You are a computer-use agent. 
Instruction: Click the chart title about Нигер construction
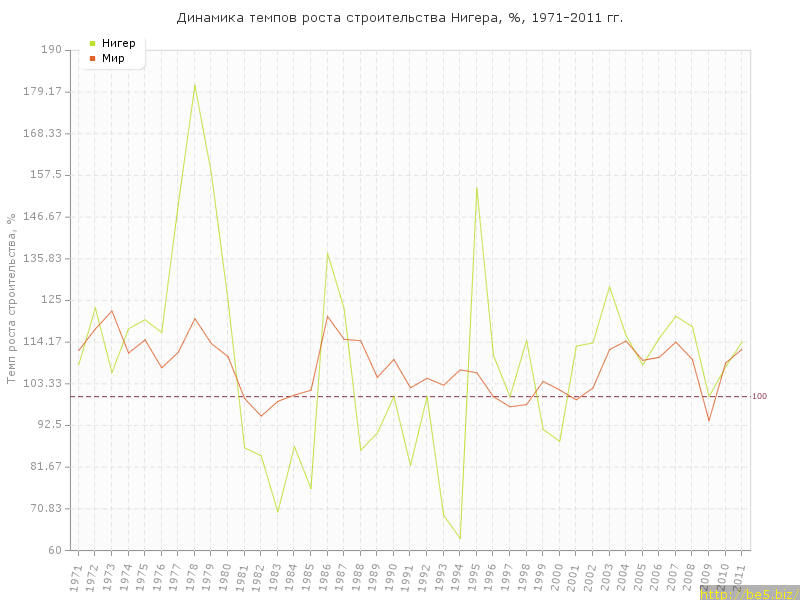[399, 18]
